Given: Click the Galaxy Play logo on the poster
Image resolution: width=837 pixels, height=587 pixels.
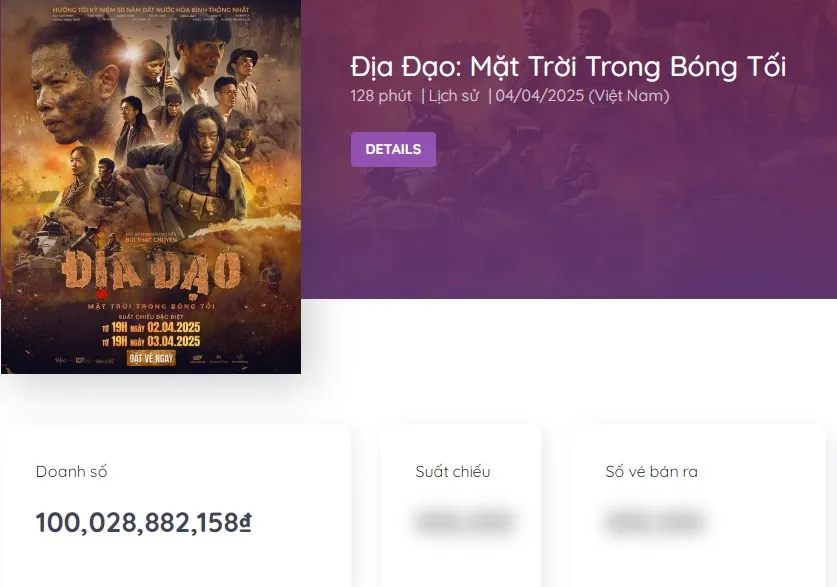Looking at the screenshot, I should pos(217,358).
